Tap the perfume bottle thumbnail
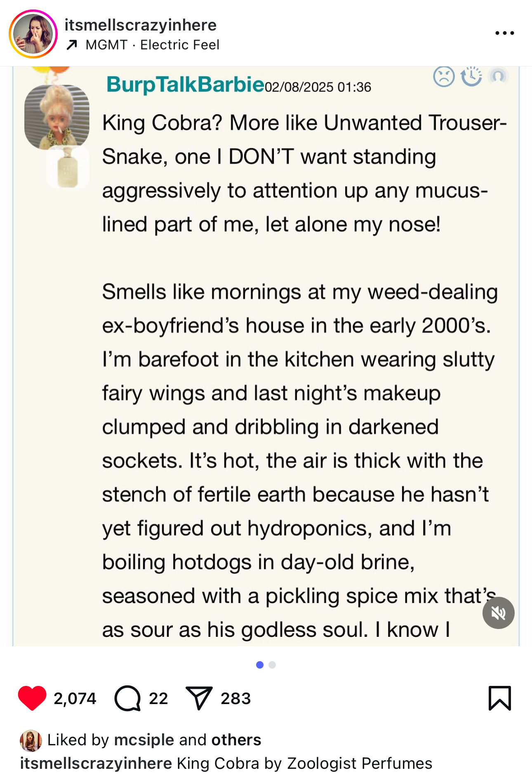Image resolution: width=532 pixels, height=775 pixels. 68,168
